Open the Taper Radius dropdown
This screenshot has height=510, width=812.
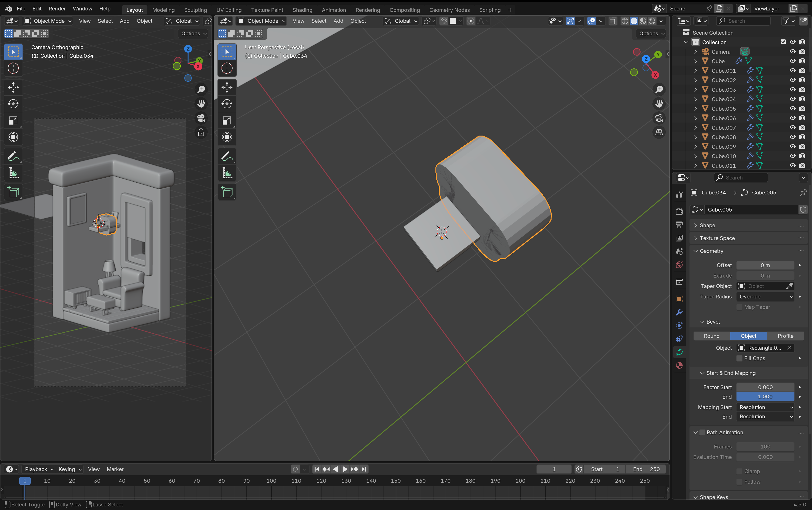click(x=765, y=297)
